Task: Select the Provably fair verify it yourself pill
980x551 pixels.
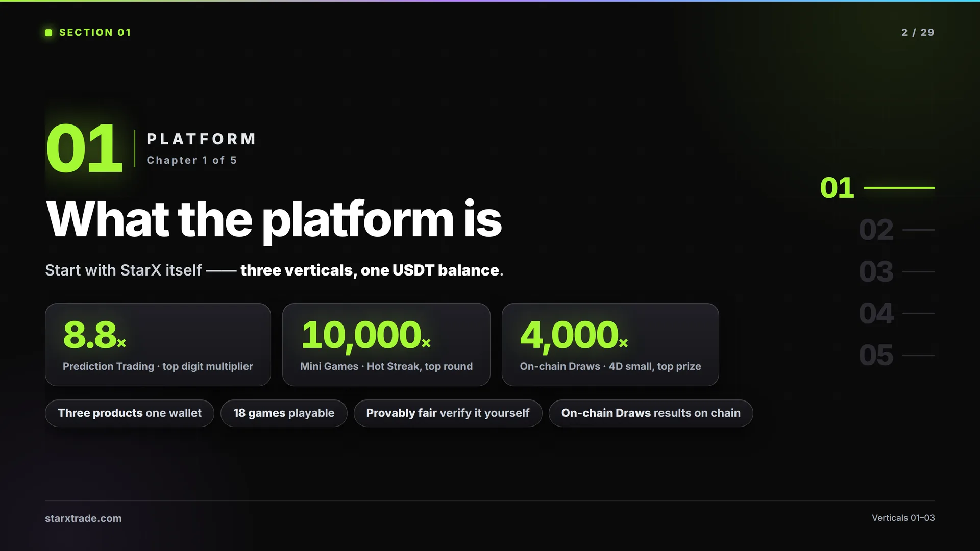Action: pyautogui.click(x=448, y=413)
